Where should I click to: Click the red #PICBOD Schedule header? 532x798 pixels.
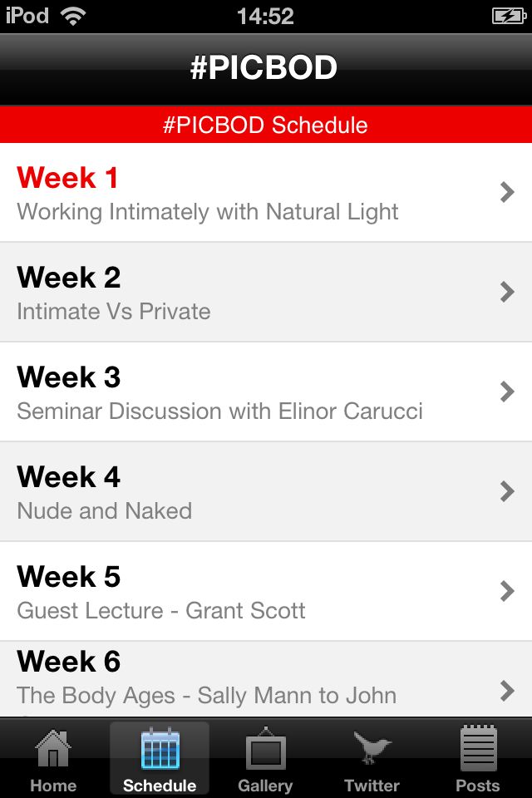pyautogui.click(x=266, y=125)
